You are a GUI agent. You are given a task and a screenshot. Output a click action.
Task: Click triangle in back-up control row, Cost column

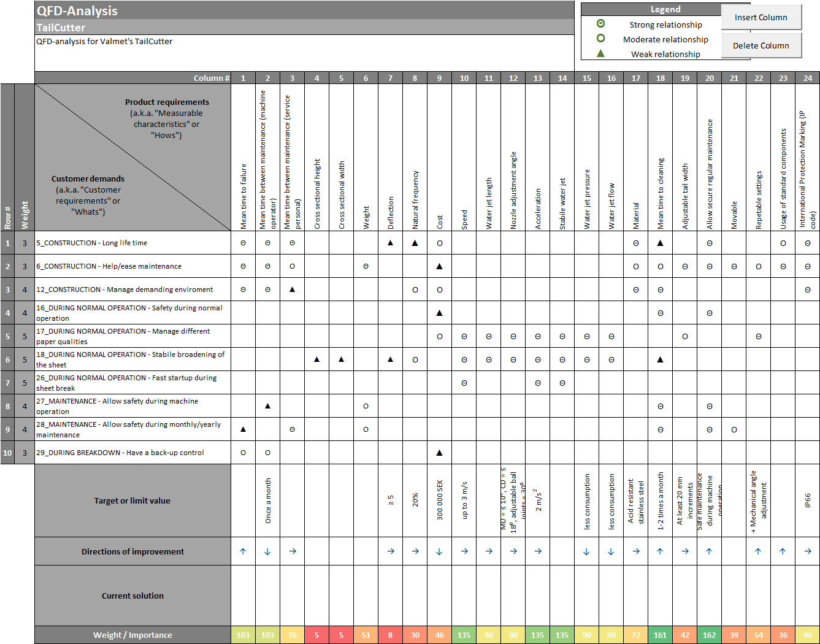439,453
